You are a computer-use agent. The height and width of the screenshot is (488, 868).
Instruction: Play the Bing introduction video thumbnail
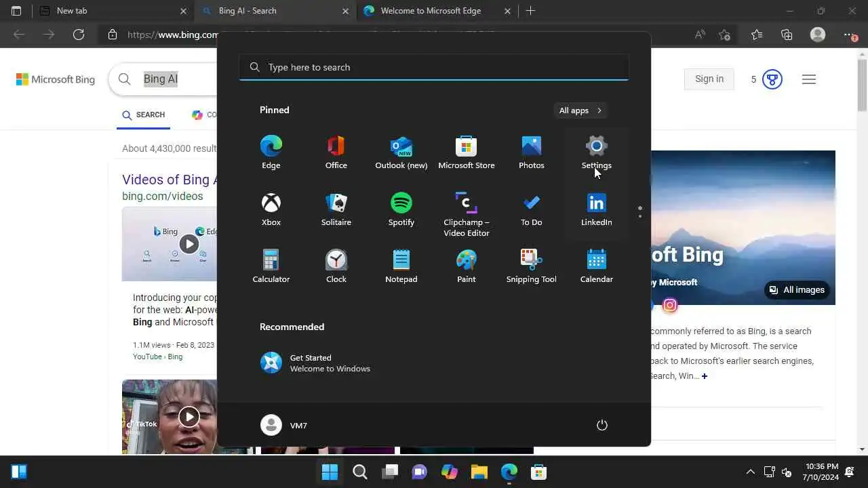[189, 244]
